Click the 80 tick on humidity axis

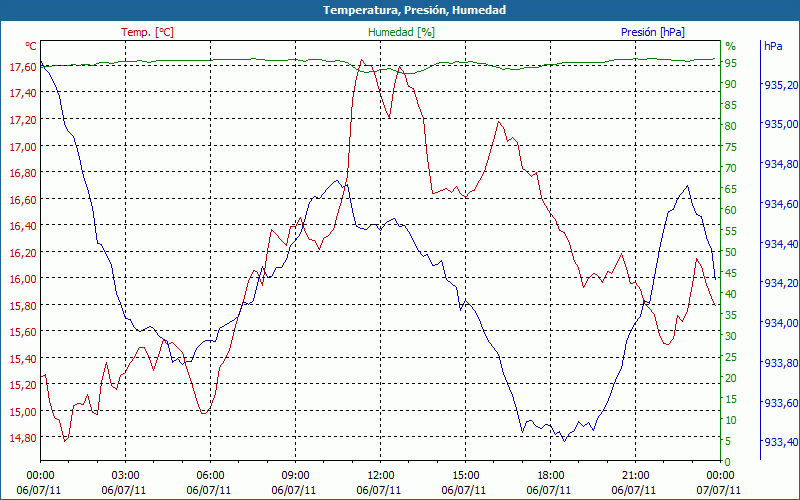pyautogui.click(x=731, y=126)
